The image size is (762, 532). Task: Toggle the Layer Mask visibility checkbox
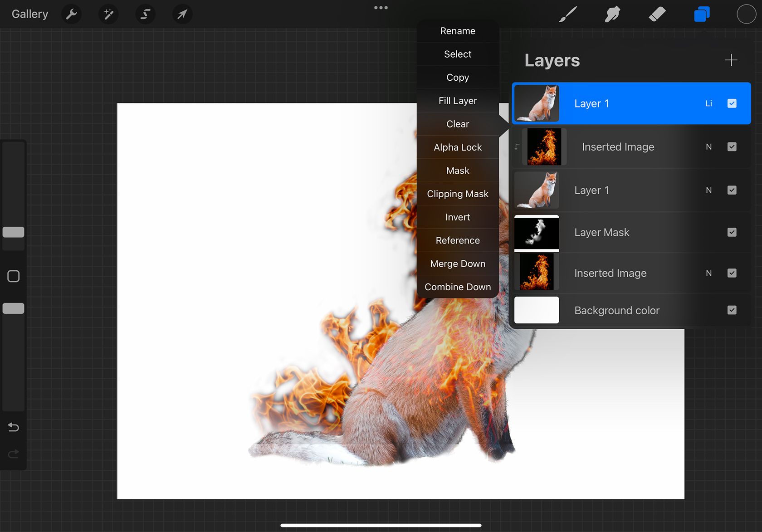click(x=732, y=232)
